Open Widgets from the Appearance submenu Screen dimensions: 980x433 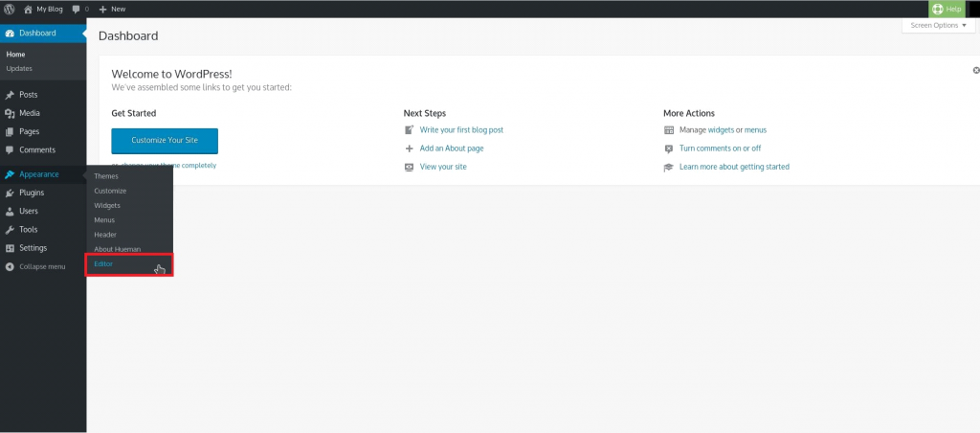click(107, 205)
